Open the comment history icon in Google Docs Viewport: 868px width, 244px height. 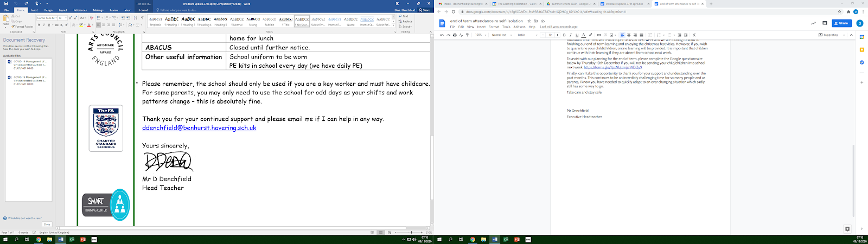coord(825,23)
